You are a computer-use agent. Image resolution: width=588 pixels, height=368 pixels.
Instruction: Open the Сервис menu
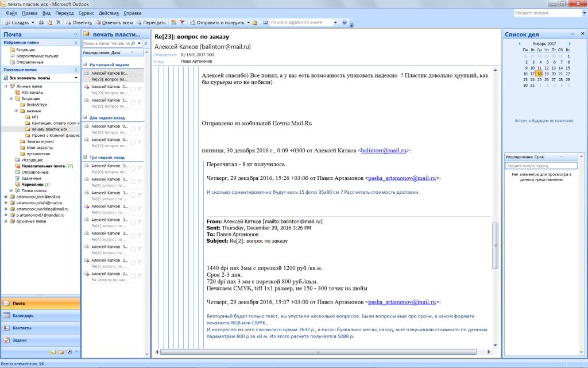tap(86, 13)
